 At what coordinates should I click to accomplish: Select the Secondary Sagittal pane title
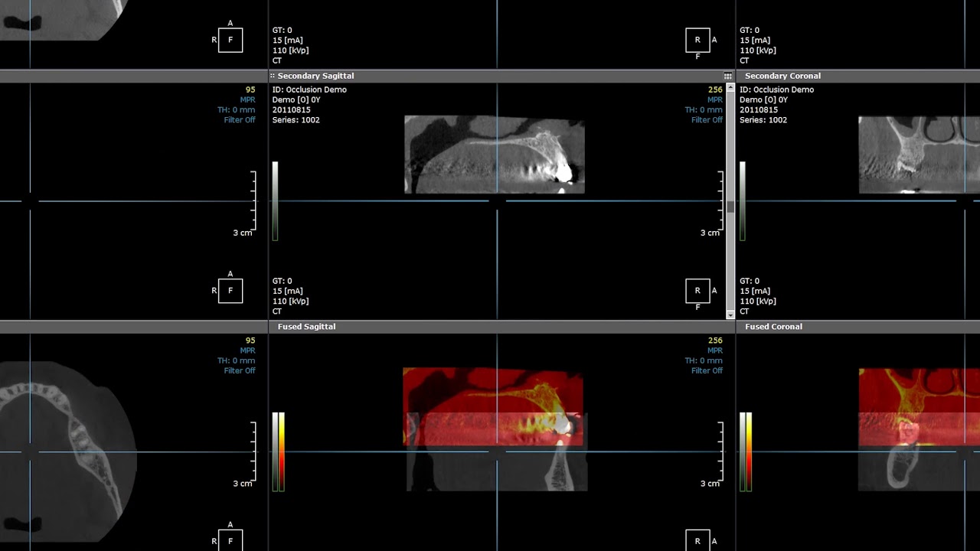[x=315, y=76]
